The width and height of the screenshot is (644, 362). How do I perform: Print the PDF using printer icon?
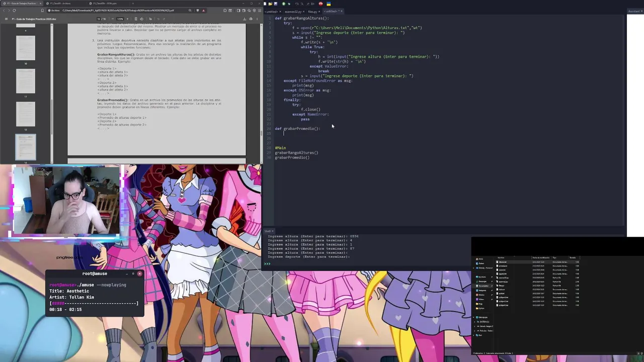[x=251, y=19]
